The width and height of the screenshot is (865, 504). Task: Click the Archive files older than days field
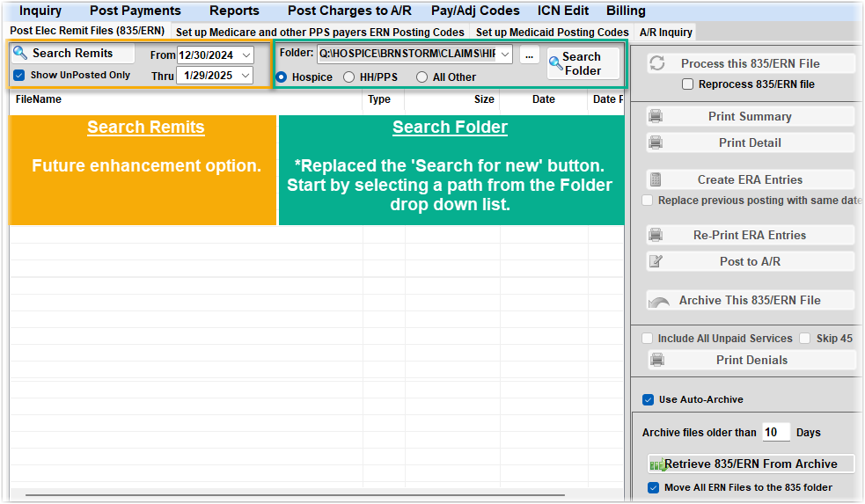tap(775, 432)
